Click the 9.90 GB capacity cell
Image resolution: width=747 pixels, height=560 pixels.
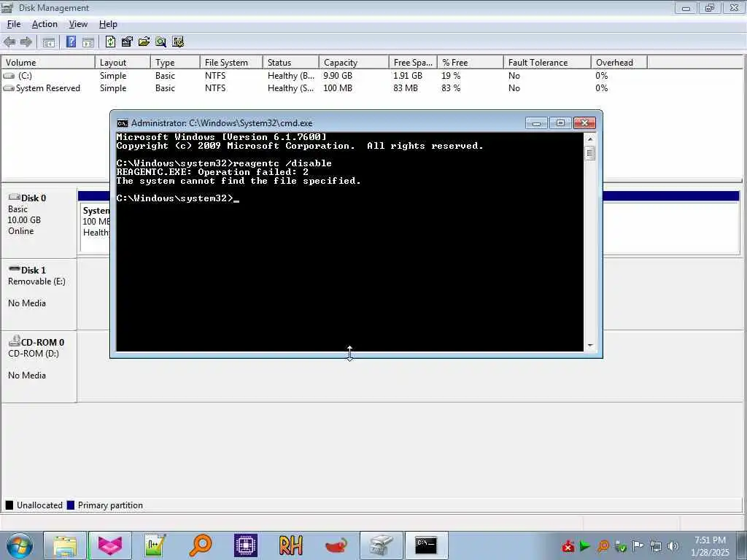click(338, 76)
